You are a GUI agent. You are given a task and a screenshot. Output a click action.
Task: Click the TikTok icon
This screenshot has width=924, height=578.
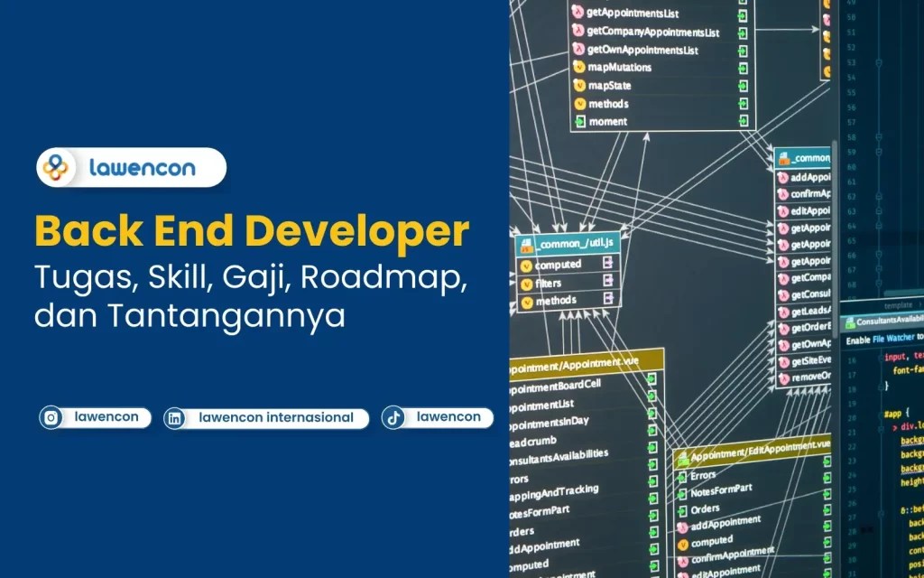point(393,417)
